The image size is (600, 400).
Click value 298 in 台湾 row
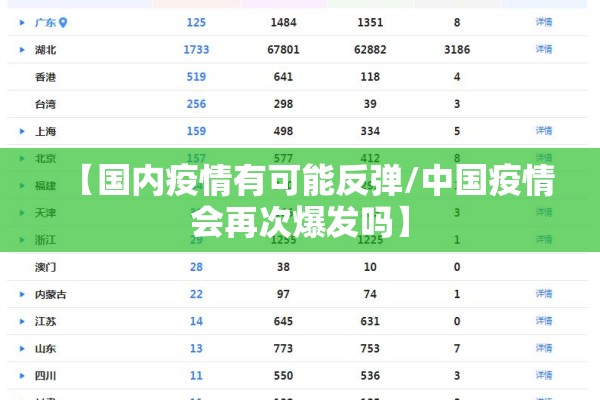click(284, 104)
